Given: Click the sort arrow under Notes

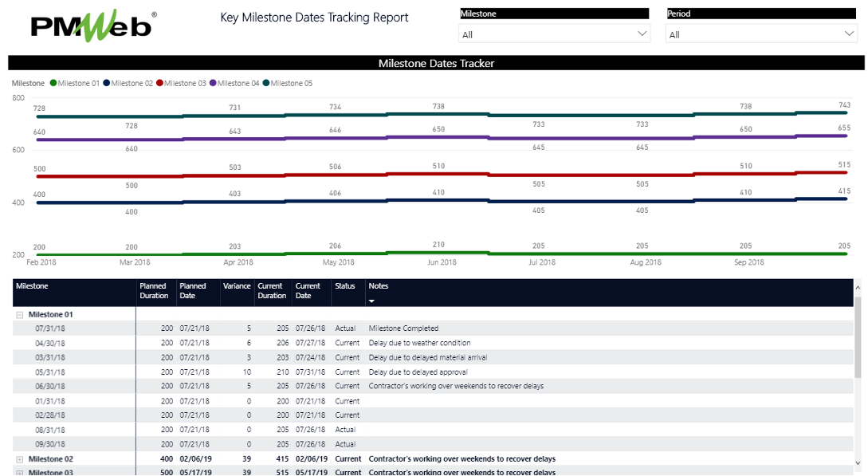Looking at the screenshot, I should tap(371, 301).
